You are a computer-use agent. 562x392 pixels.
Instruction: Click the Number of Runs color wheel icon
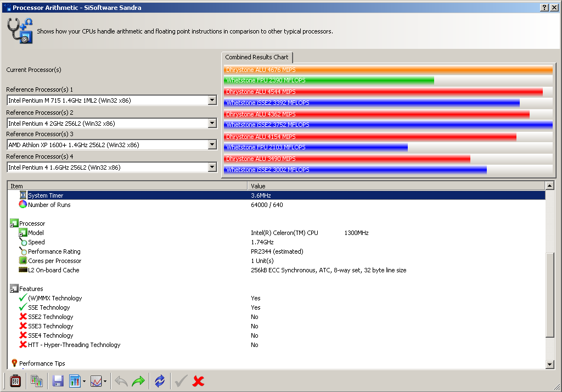pyautogui.click(x=23, y=204)
